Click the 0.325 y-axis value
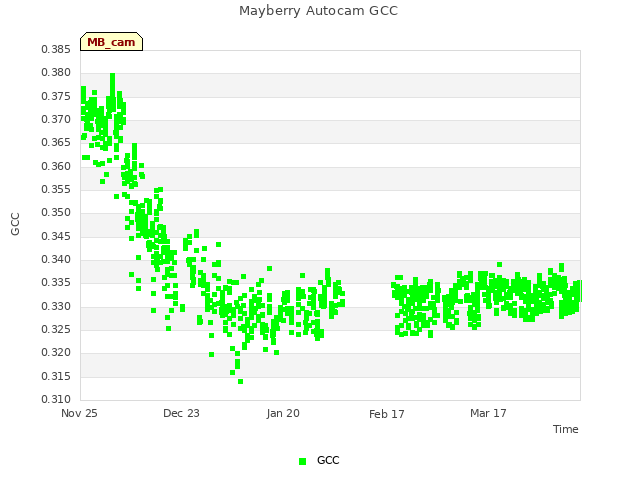640x480 pixels. pos(56,329)
